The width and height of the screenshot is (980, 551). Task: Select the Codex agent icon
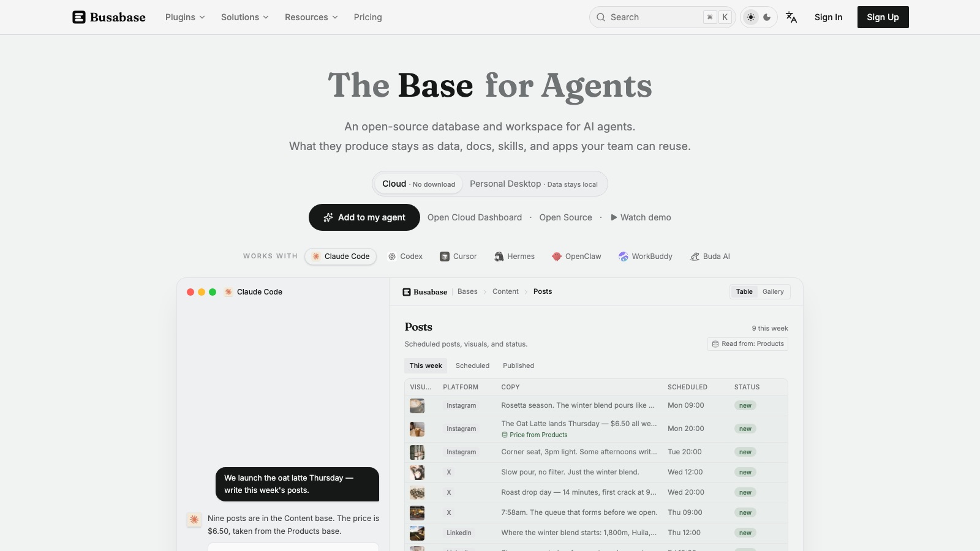[x=392, y=257]
